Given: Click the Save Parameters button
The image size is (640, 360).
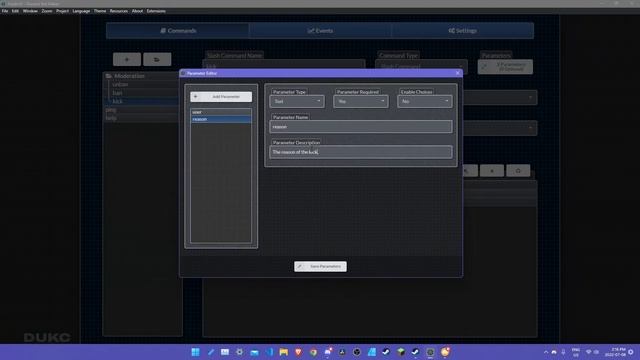Looking at the screenshot, I should coord(320,267).
